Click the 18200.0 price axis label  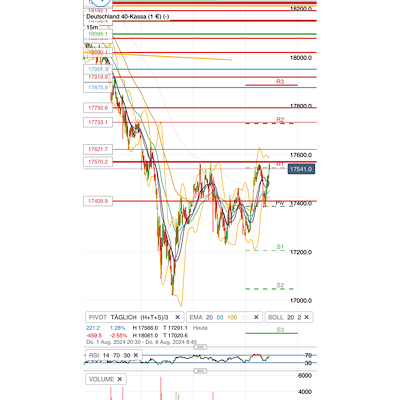[301, 9]
